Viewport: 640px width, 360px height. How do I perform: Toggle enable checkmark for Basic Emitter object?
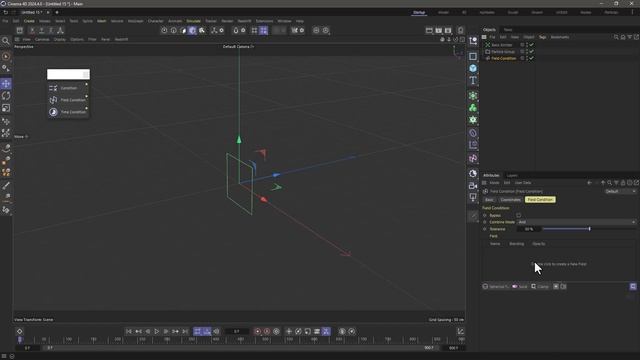click(x=531, y=45)
